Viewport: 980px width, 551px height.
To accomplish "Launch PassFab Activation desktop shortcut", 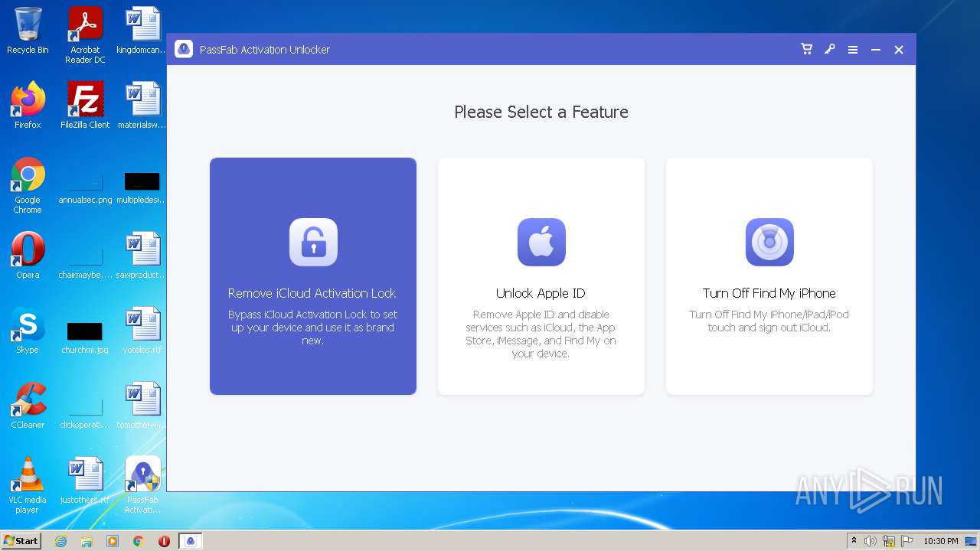I will click(x=142, y=485).
